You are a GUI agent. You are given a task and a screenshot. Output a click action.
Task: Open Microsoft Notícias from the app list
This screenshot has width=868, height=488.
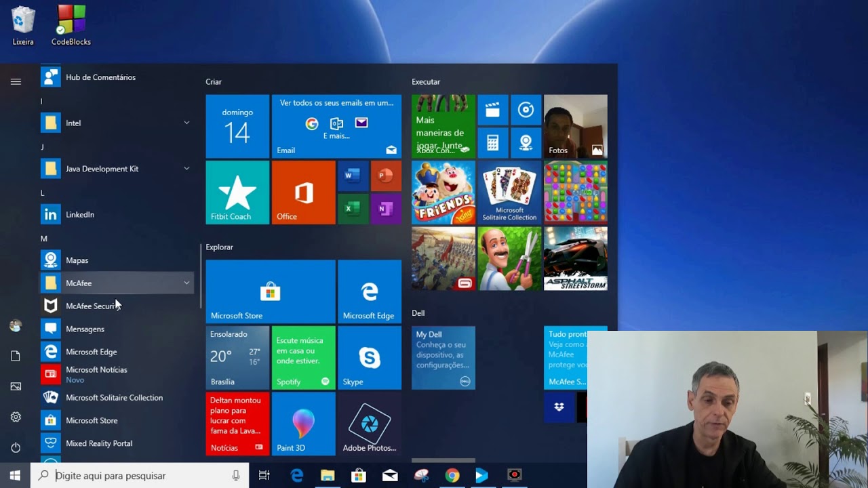pyautogui.click(x=117, y=374)
